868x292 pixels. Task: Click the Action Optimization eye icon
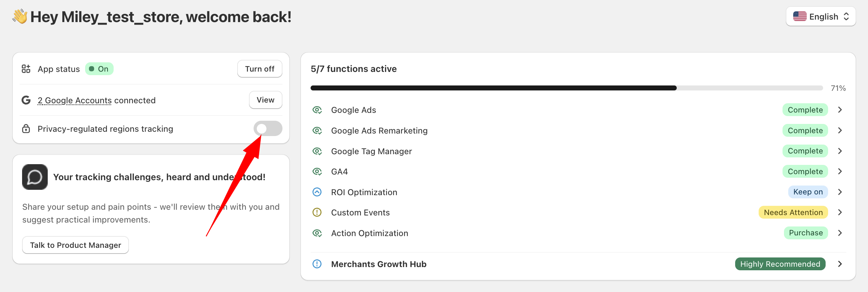tap(317, 233)
